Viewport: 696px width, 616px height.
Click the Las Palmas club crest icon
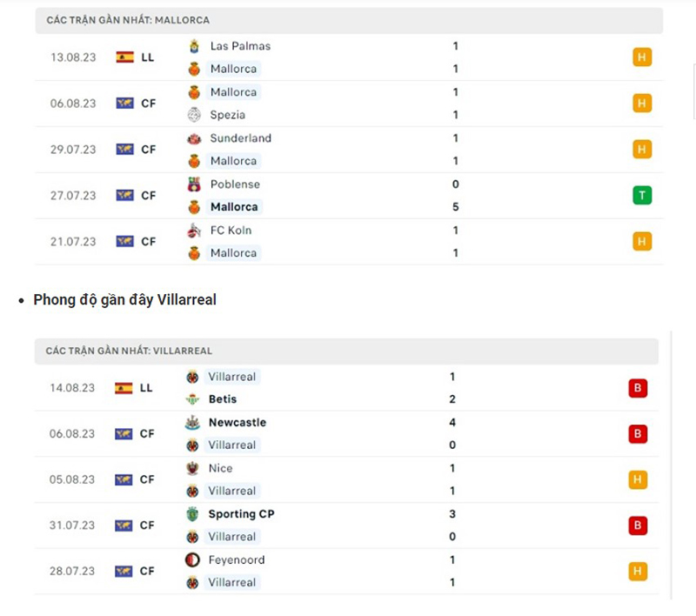(x=194, y=46)
